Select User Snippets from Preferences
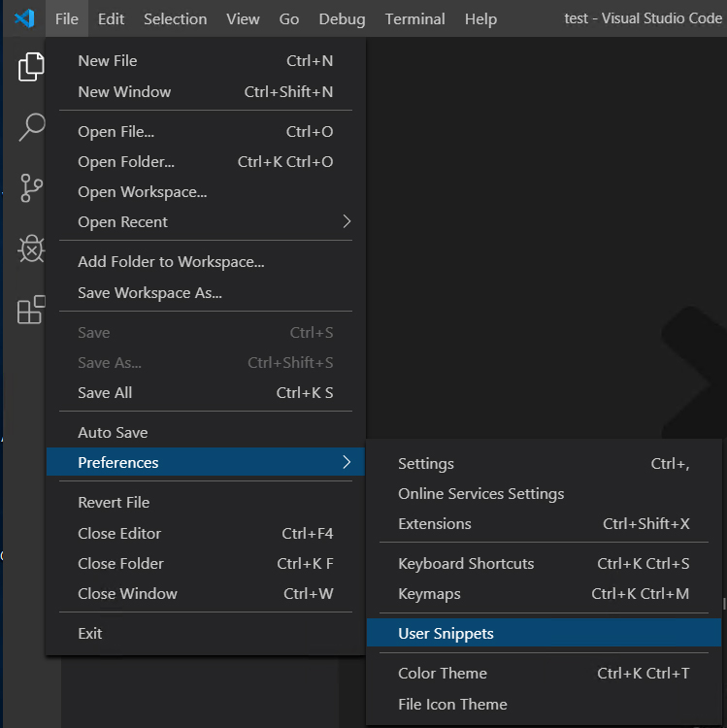 (544, 633)
